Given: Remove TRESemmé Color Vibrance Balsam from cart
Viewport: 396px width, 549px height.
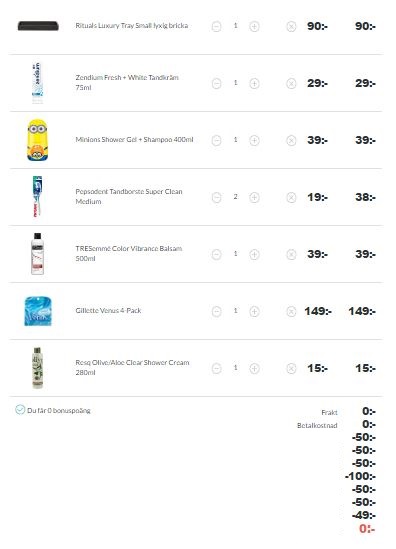Looking at the screenshot, I should coord(291,255).
